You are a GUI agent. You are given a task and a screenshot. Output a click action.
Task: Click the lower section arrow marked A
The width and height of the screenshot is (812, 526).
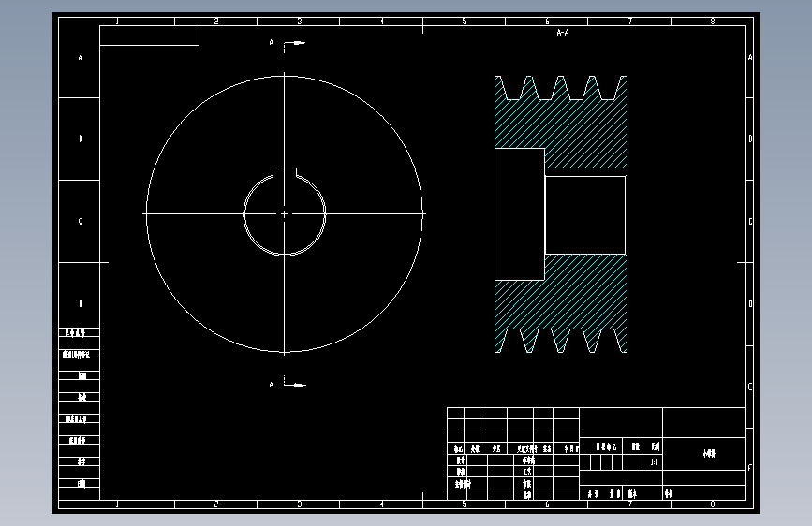click(x=295, y=384)
